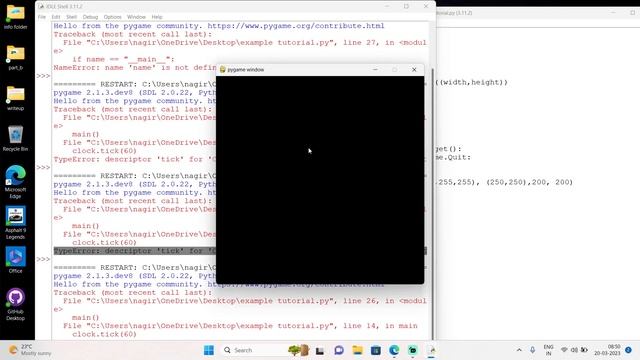Minimize the pygame window

pos(375,69)
